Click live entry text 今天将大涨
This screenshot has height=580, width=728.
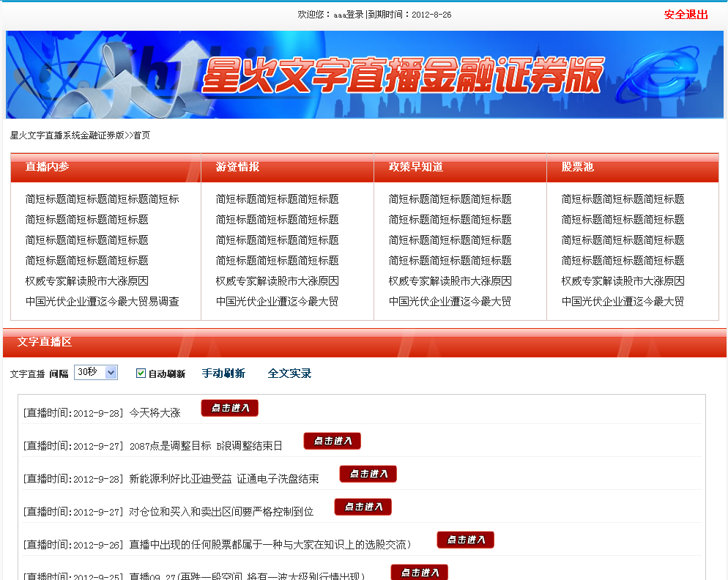coord(155,413)
